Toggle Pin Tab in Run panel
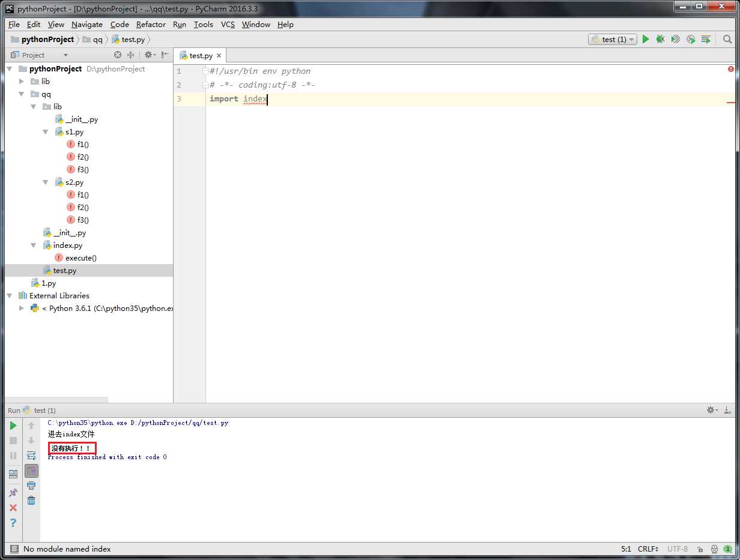This screenshot has height=560, width=740. point(13,493)
